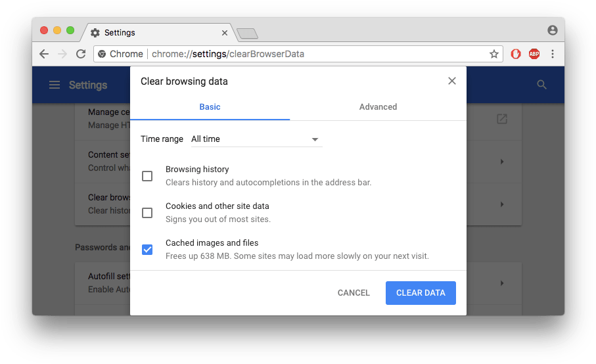Check the Browsing history checkbox
Screen dimensions: 596x364
[x=147, y=176]
